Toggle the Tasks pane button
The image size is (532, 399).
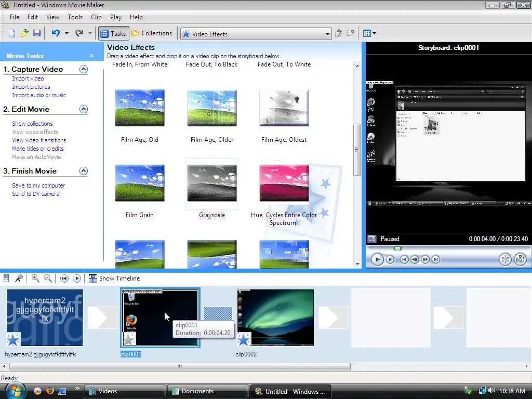114,33
